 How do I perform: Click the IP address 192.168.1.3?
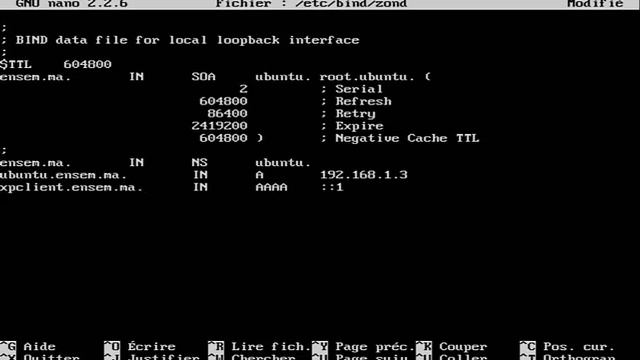click(x=364, y=175)
